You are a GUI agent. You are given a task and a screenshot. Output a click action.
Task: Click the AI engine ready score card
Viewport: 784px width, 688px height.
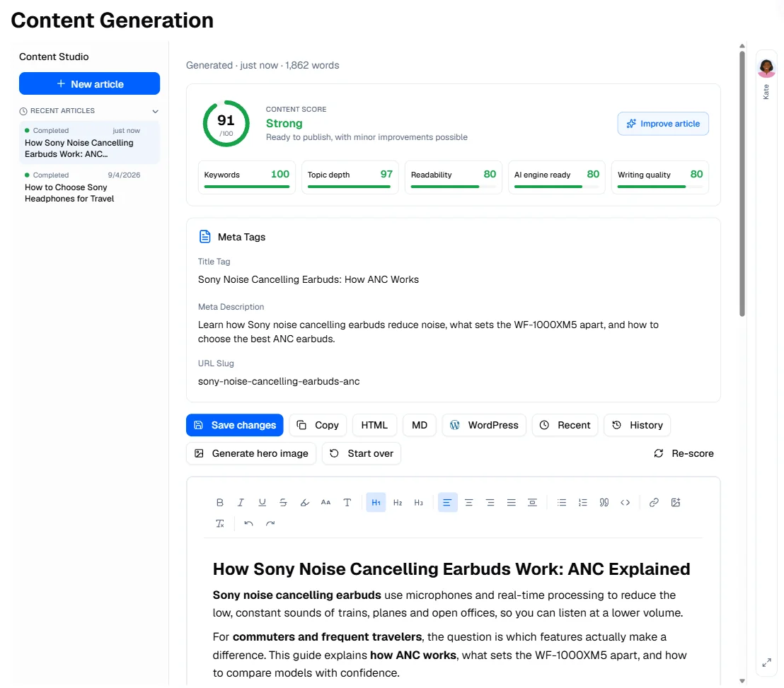[556, 177]
